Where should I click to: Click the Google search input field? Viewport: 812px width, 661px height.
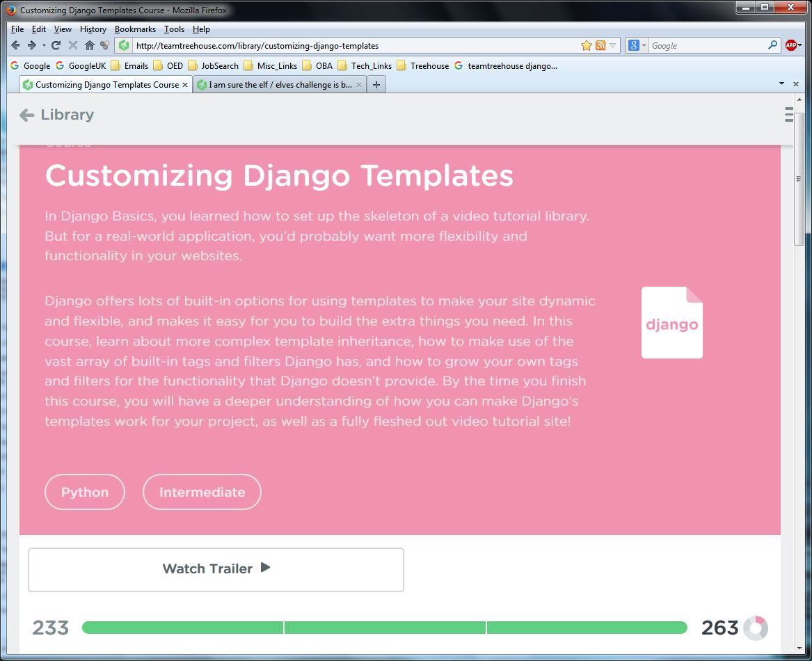click(x=708, y=46)
